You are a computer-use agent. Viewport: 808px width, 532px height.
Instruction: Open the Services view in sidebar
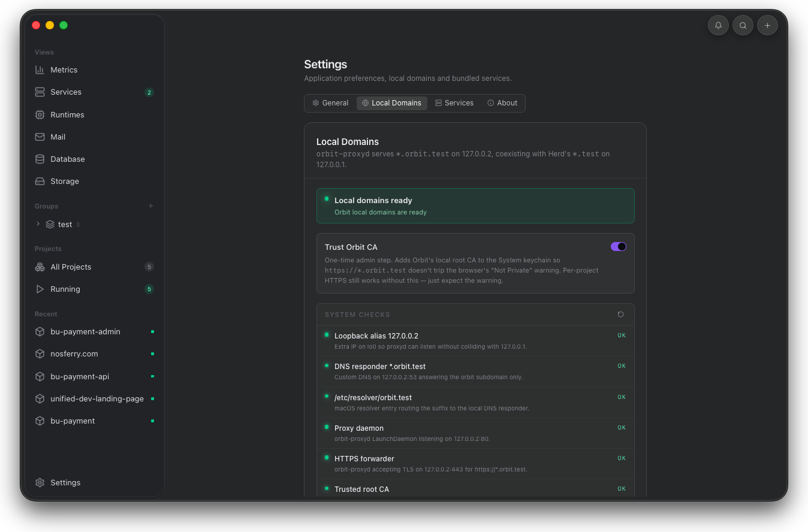94,92
